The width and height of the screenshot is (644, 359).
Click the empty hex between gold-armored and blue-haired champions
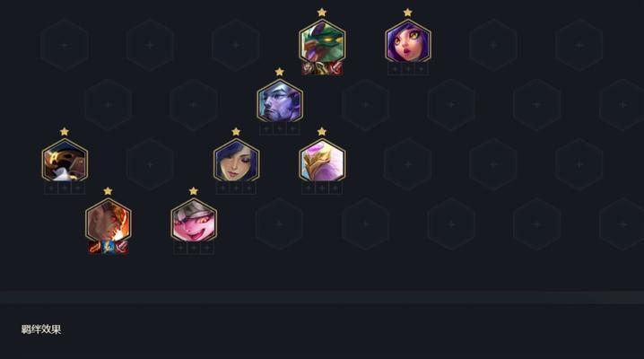click(150, 164)
